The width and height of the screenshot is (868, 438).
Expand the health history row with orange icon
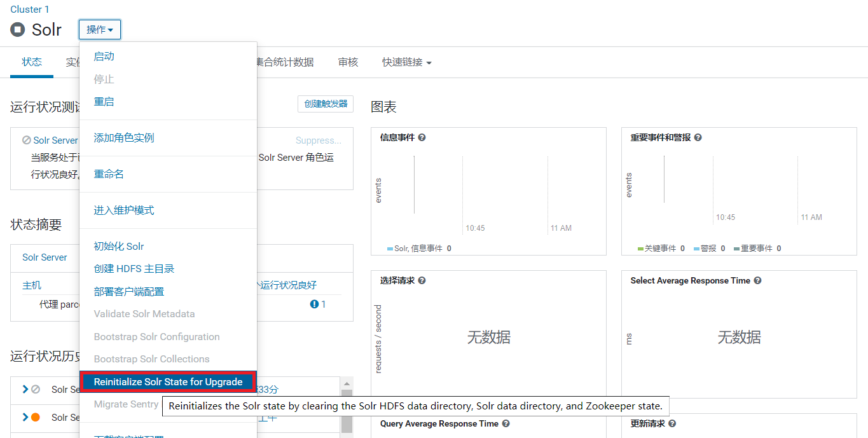tap(25, 418)
